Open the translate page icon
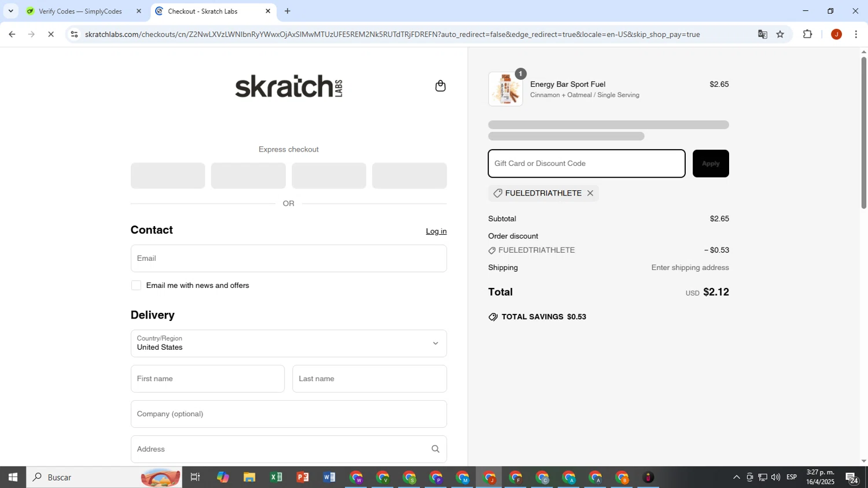The image size is (868, 488). (762, 35)
